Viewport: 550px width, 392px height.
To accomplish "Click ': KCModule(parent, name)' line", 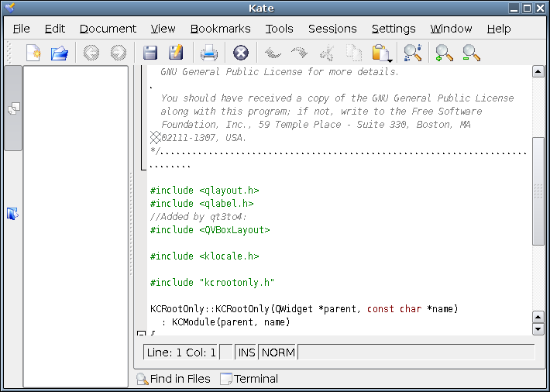I will (x=226, y=322).
